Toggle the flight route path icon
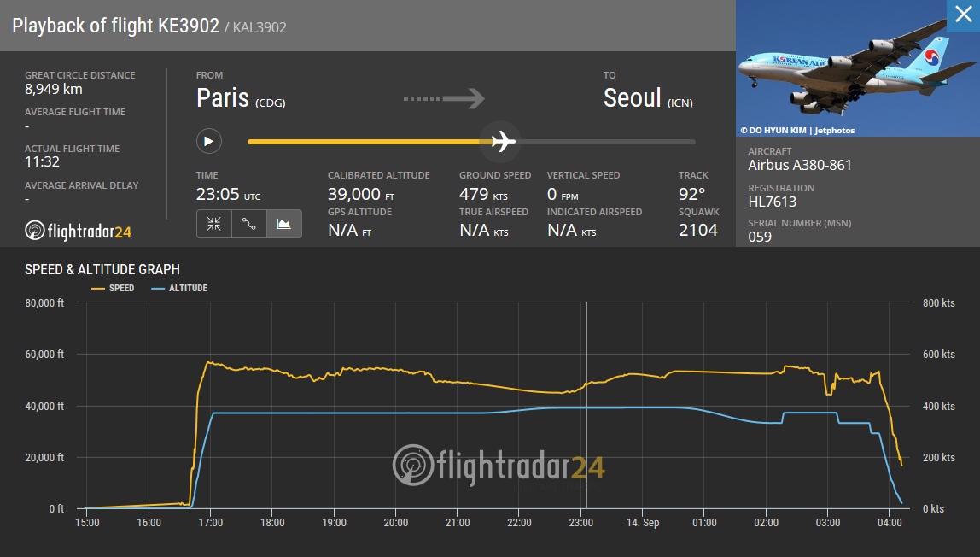 coord(248,224)
